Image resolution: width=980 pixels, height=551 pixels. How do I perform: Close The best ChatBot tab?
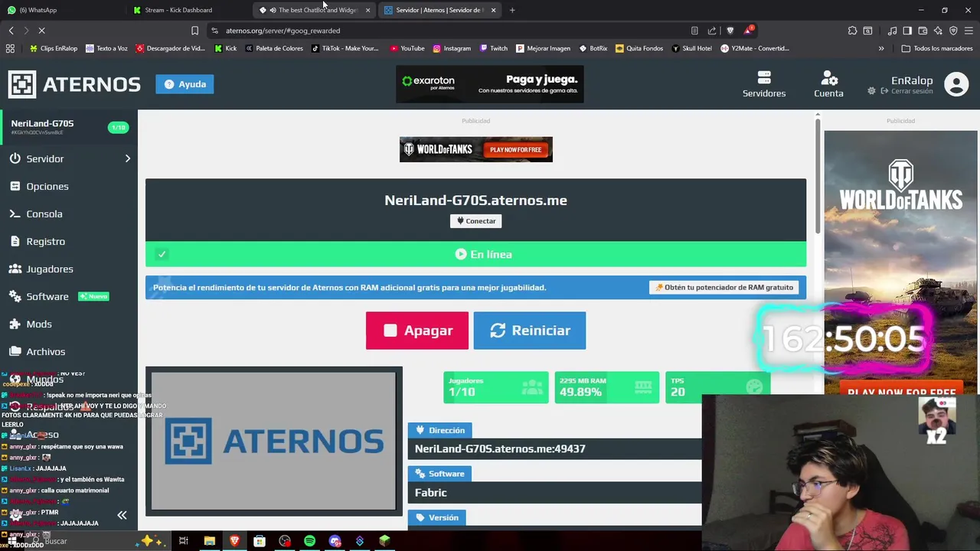point(367,10)
